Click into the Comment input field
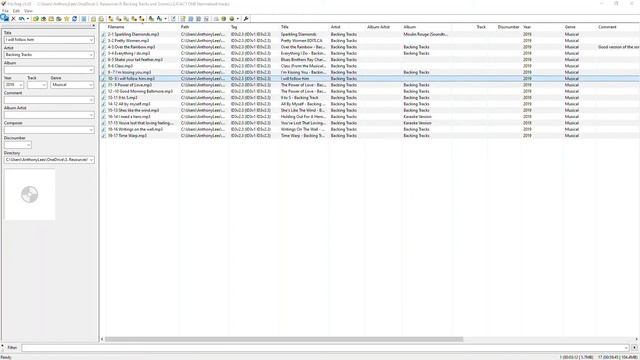Viewport: 640px width, 360px height. 49,100
